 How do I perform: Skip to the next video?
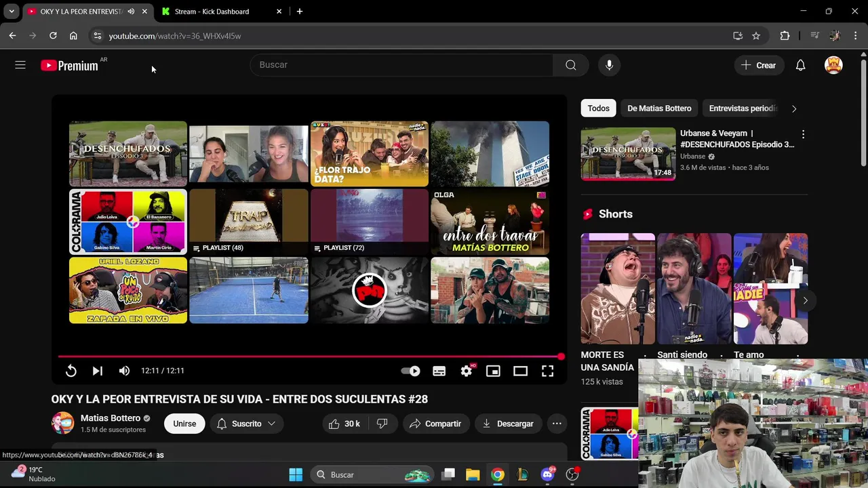coord(98,371)
